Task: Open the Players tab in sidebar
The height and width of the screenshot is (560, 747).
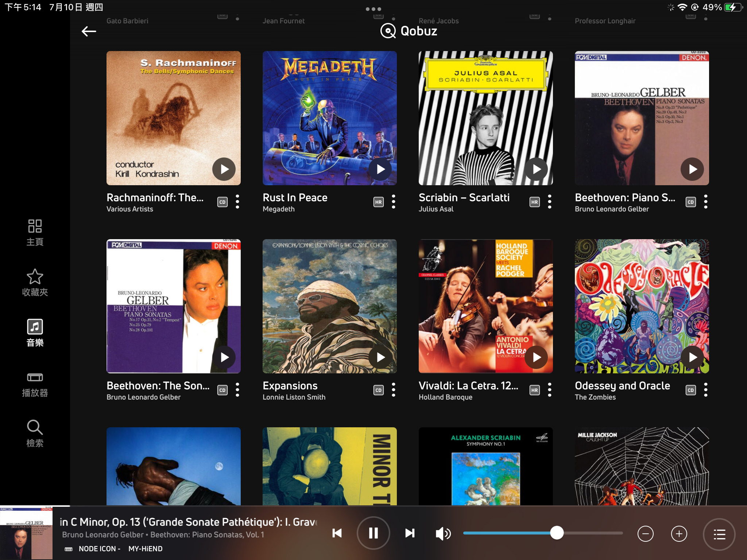Action: pyautogui.click(x=35, y=385)
